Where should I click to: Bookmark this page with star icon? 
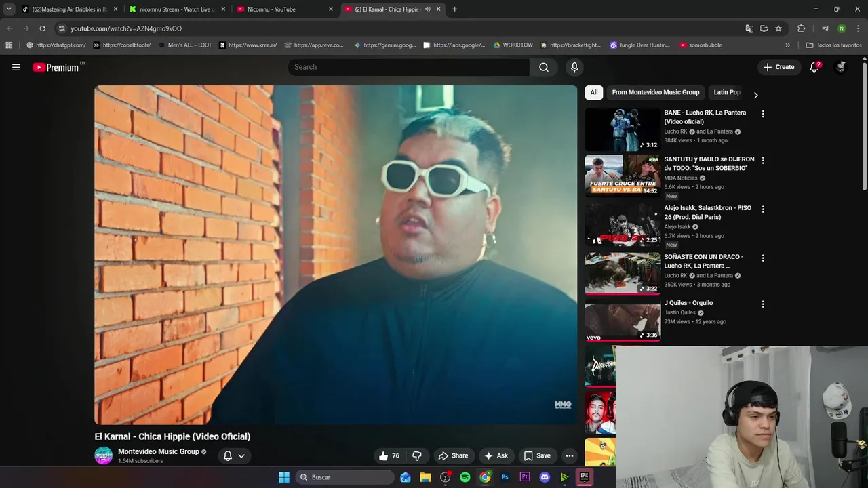(778, 28)
